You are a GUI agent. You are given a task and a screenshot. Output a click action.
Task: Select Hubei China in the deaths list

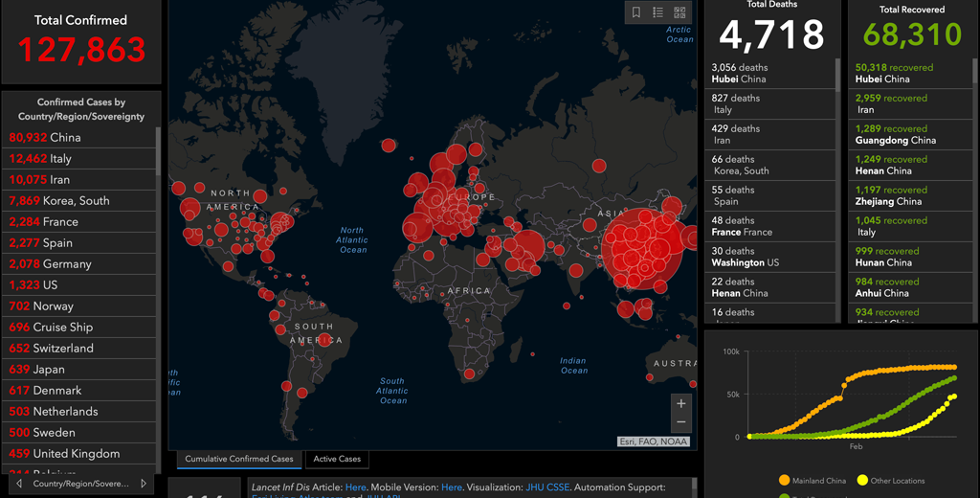pos(738,74)
